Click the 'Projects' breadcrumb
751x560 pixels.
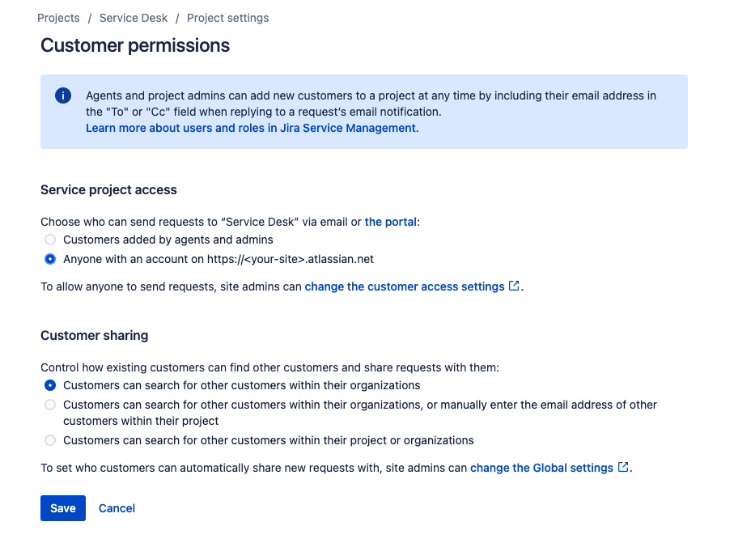point(58,17)
